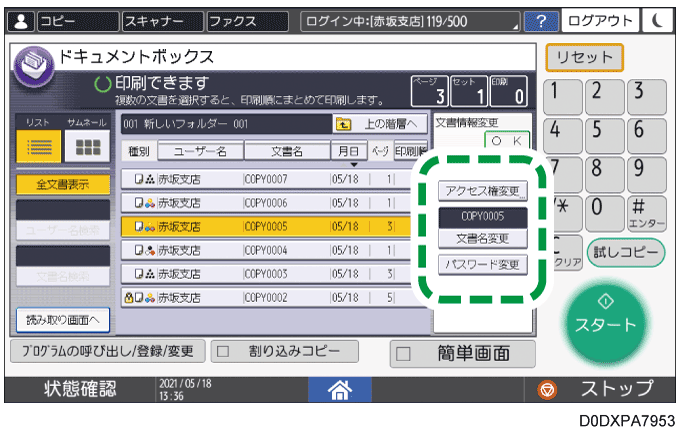679x431 pixels.
Task: Click パスワード変更 button
Action: pyautogui.click(x=483, y=265)
